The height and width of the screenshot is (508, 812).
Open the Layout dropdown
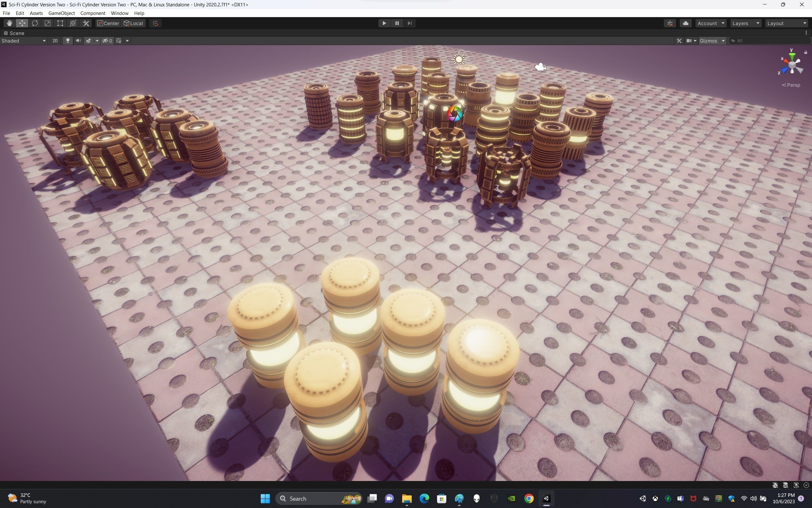(787, 23)
